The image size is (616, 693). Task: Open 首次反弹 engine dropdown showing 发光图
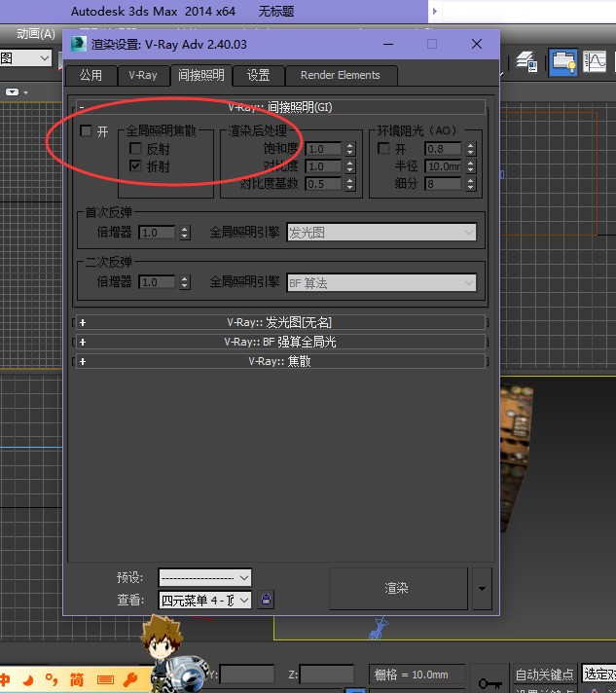381,233
